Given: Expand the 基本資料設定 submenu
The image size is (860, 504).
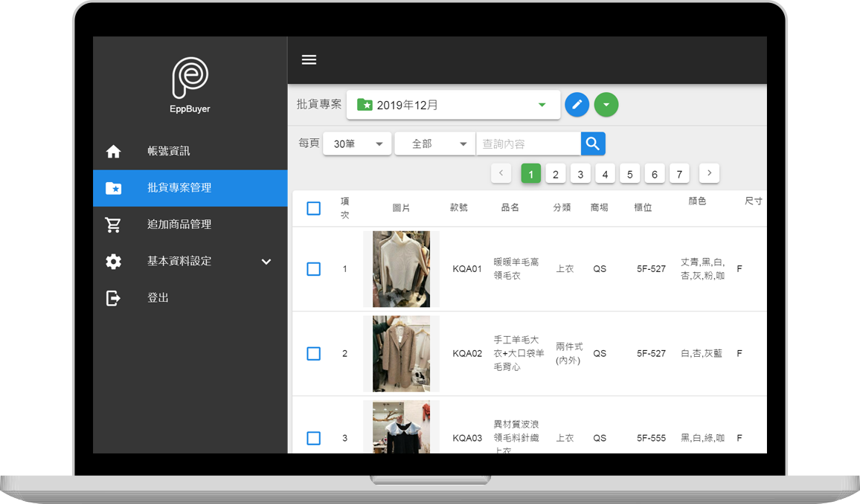Looking at the screenshot, I should click(266, 262).
